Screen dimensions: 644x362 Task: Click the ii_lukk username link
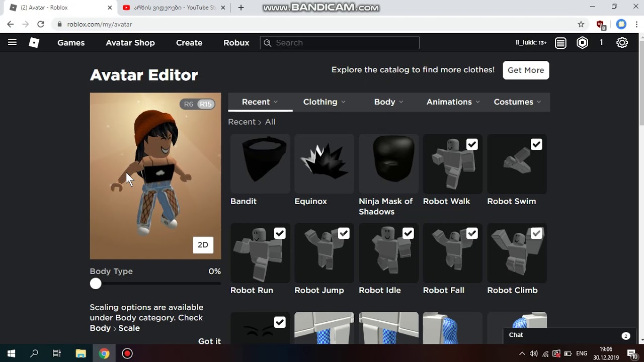click(x=531, y=43)
